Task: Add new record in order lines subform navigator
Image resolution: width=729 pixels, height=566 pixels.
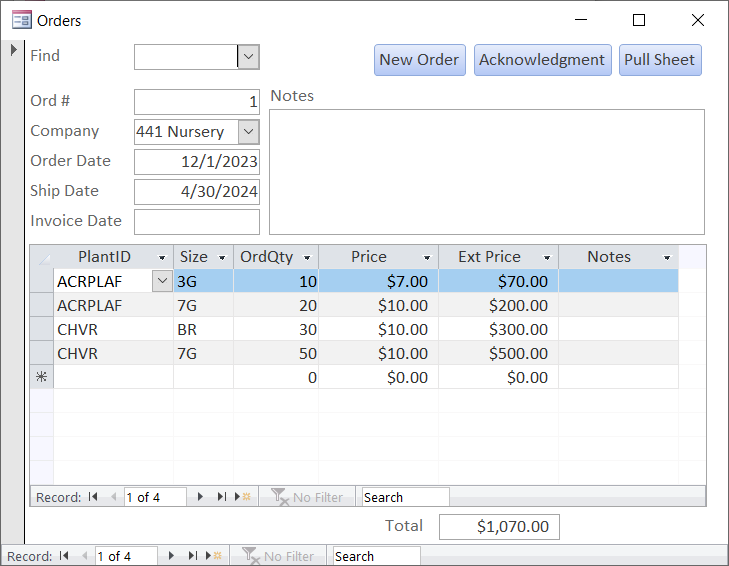Action: click(242, 497)
